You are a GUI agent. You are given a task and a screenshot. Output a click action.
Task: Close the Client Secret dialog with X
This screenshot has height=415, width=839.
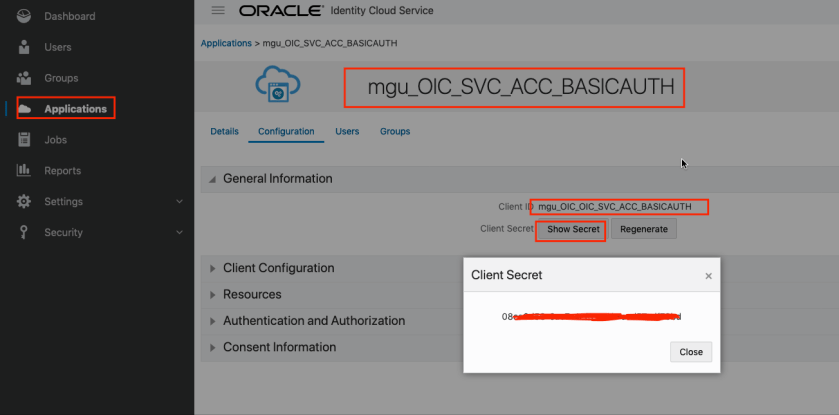click(x=708, y=275)
